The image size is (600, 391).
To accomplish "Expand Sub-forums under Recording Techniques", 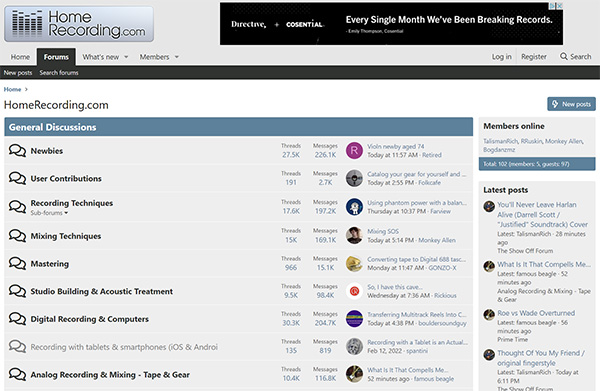I will pos(49,213).
